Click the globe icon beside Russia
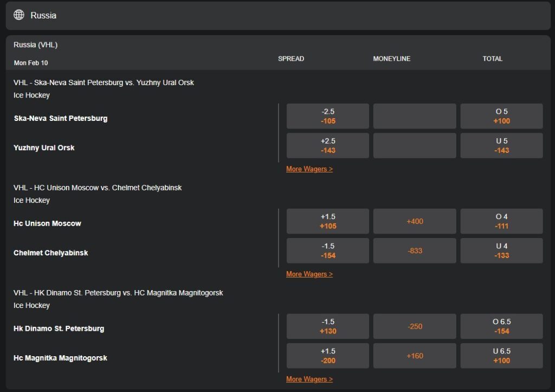This screenshot has width=555, height=392. [19, 15]
